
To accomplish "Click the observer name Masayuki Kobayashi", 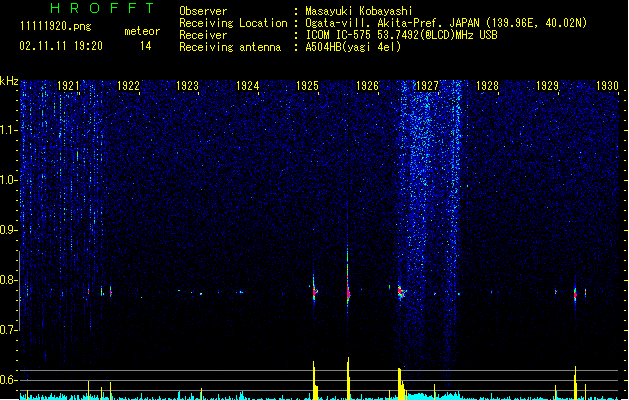I will [x=359, y=11].
